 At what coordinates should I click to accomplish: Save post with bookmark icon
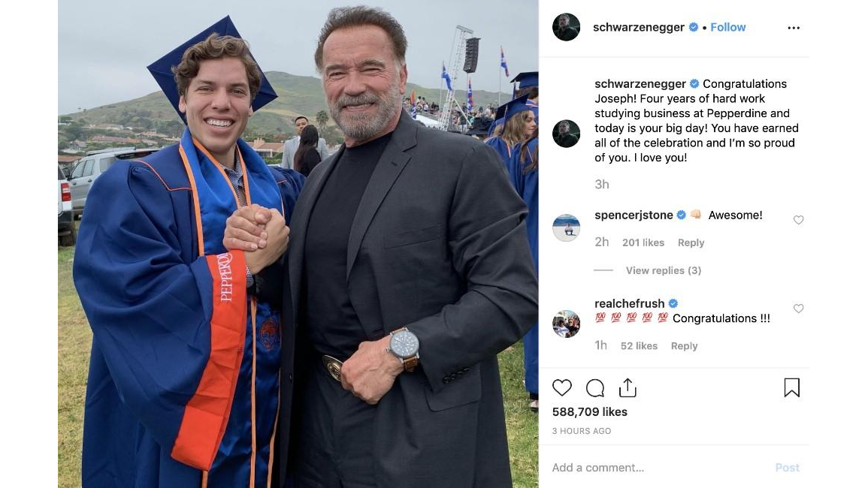tap(791, 387)
